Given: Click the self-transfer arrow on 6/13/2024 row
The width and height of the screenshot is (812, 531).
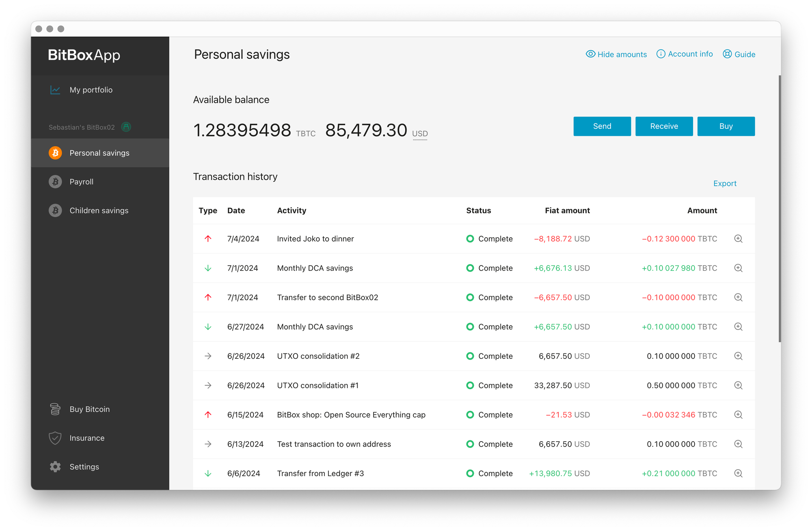Looking at the screenshot, I should tap(208, 444).
